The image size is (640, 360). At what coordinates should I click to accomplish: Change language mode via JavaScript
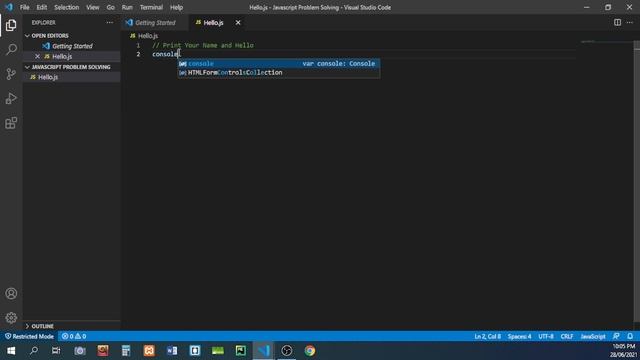593,336
